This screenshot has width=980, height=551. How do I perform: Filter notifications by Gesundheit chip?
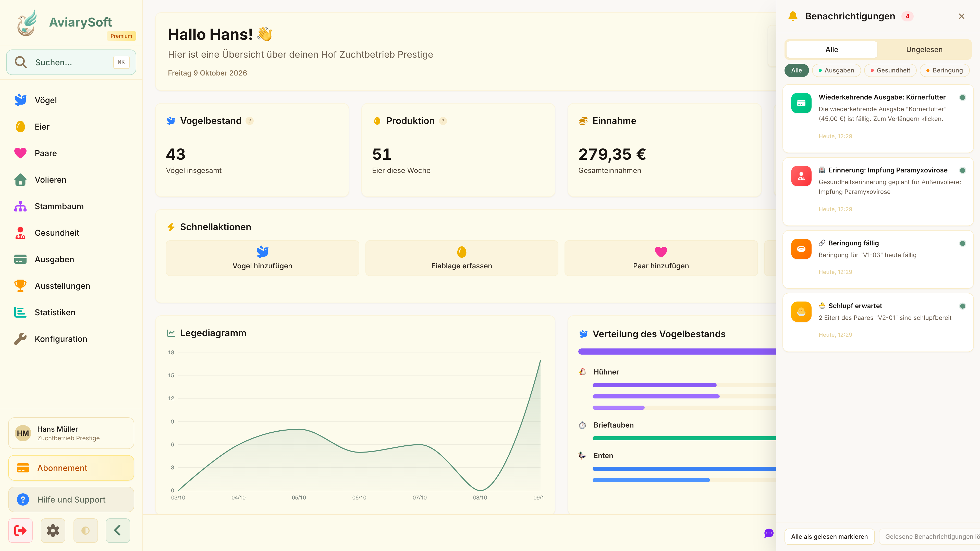coord(890,70)
